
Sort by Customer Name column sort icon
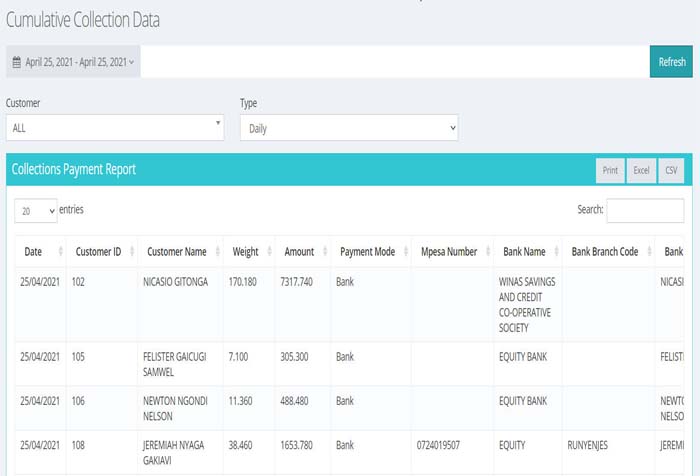(217, 251)
